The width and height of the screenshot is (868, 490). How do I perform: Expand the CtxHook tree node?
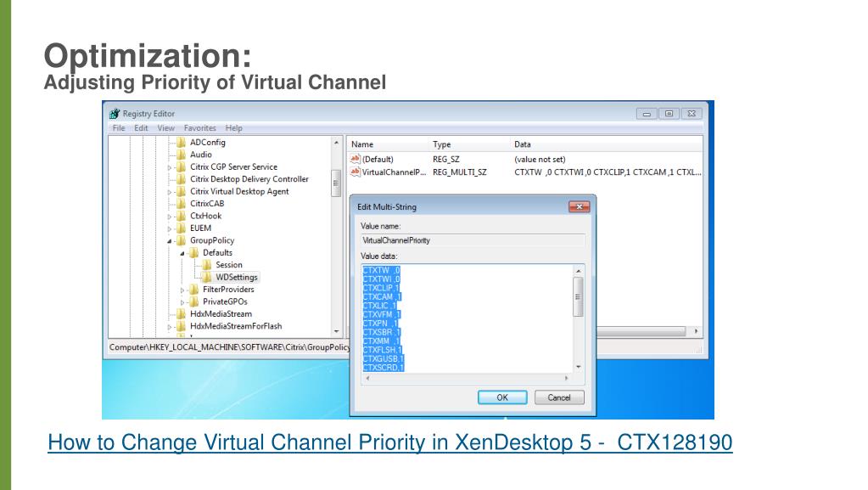pos(170,217)
